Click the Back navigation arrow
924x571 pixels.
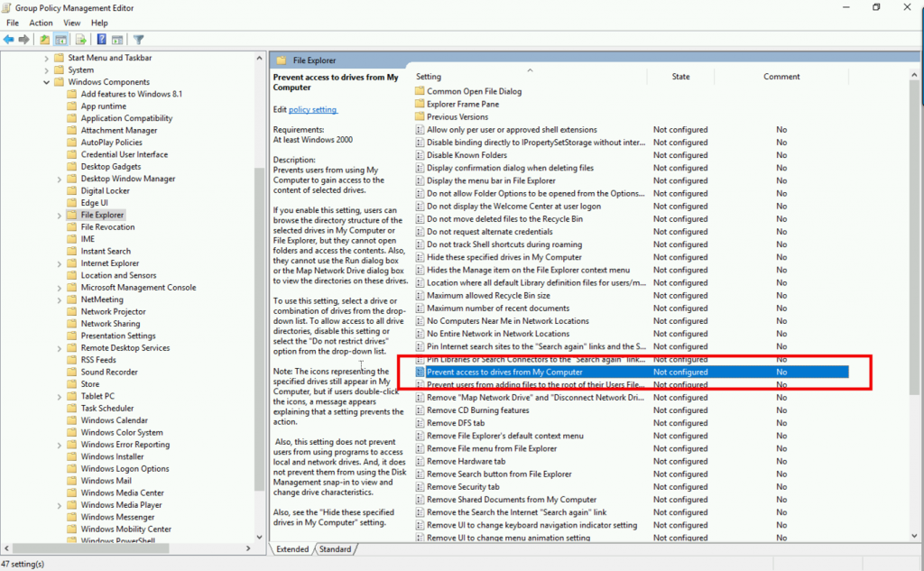(x=9, y=39)
